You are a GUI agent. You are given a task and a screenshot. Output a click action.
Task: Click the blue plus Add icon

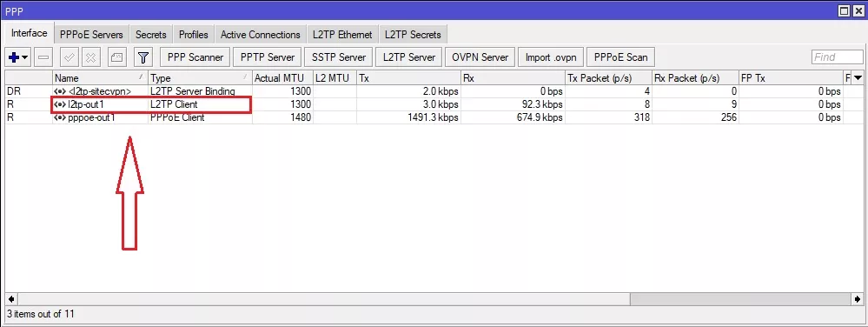[14, 57]
